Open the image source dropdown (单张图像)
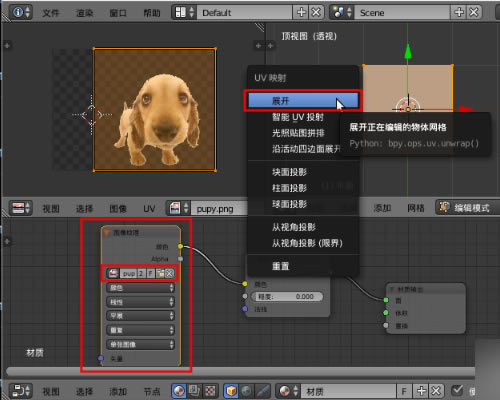 (140, 344)
